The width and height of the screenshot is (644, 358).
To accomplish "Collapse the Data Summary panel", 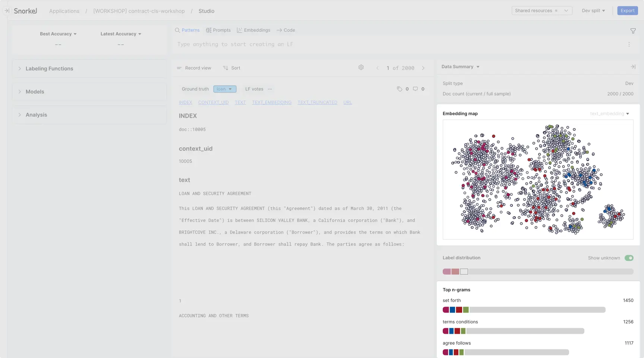I will 633,67.
